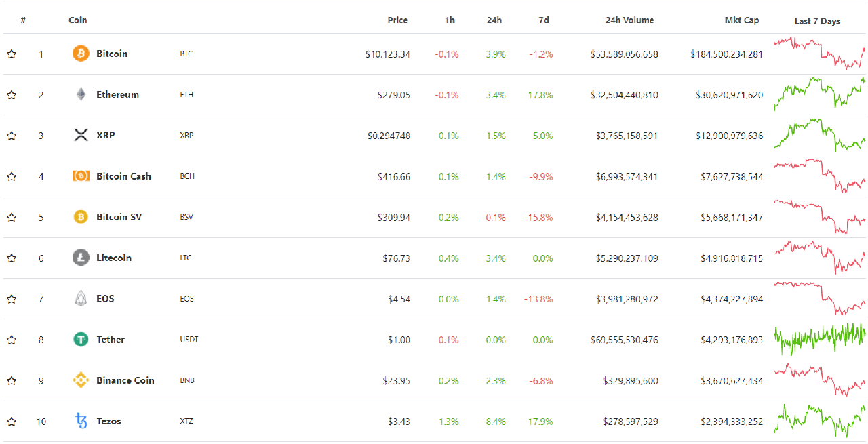Click the Tezos logo icon
The width and height of the screenshot is (868, 444).
tap(81, 421)
